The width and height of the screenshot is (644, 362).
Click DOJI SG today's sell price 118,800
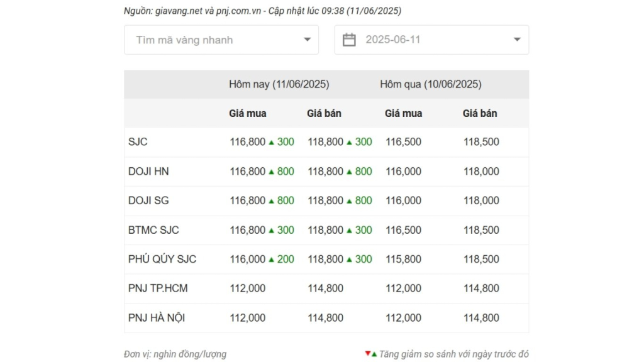326,200
